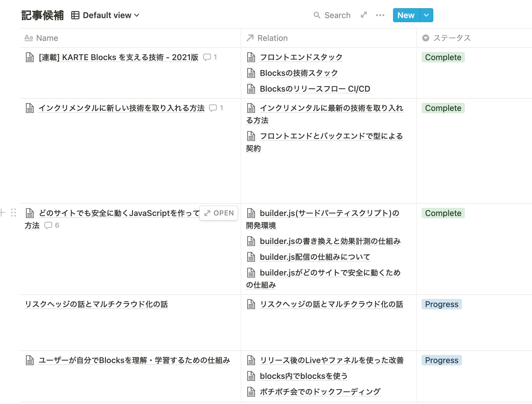
Task: Open the blocks内でblocksを使う related page
Action: tap(303, 376)
